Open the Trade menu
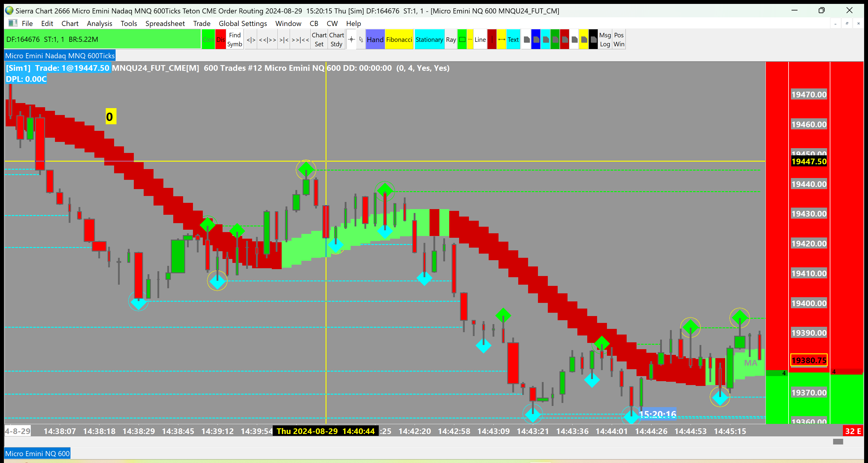868x463 pixels. click(x=202, y=23)
